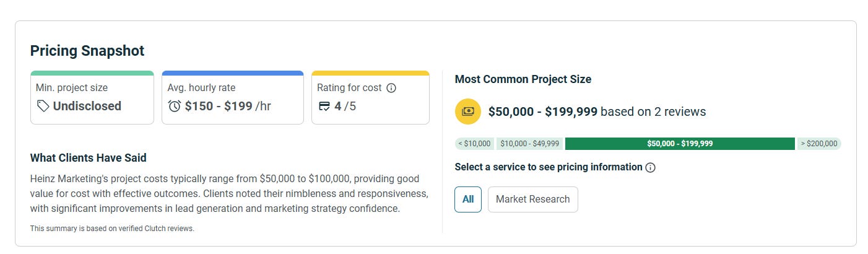
Task: Click the green $50,000 - $199,999 bar segment
Action: click(x=679, y=144)
